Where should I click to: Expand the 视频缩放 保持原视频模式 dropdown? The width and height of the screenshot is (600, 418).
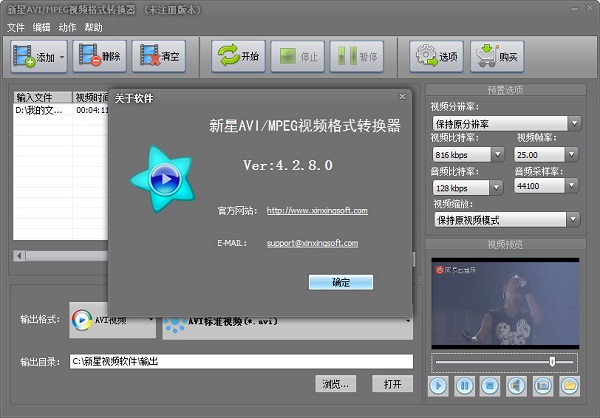573,220
